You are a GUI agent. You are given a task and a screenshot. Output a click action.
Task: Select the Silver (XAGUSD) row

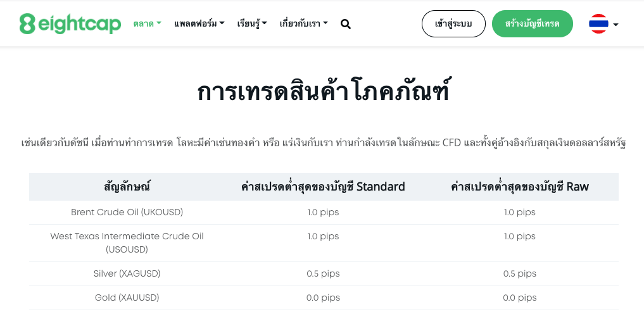324,274
